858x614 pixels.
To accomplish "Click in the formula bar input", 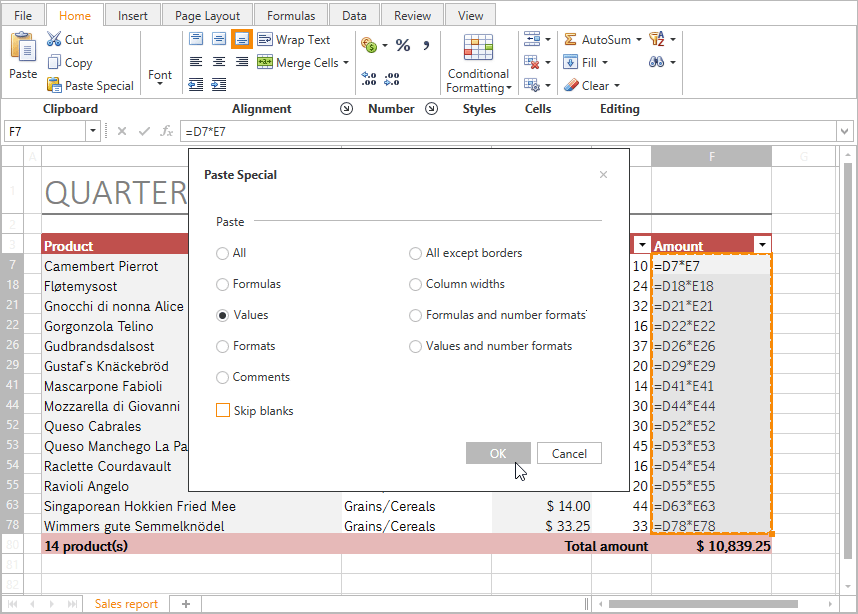I will pyautogui.click(x=500, y=131).
